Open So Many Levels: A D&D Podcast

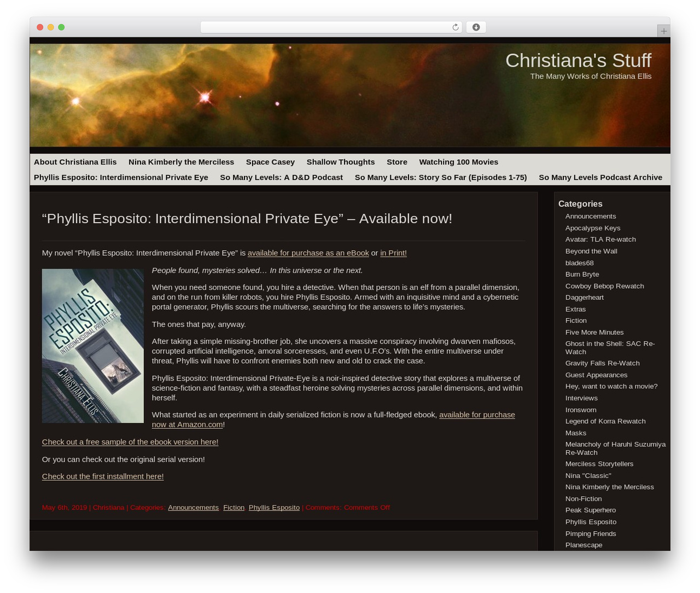281,177
